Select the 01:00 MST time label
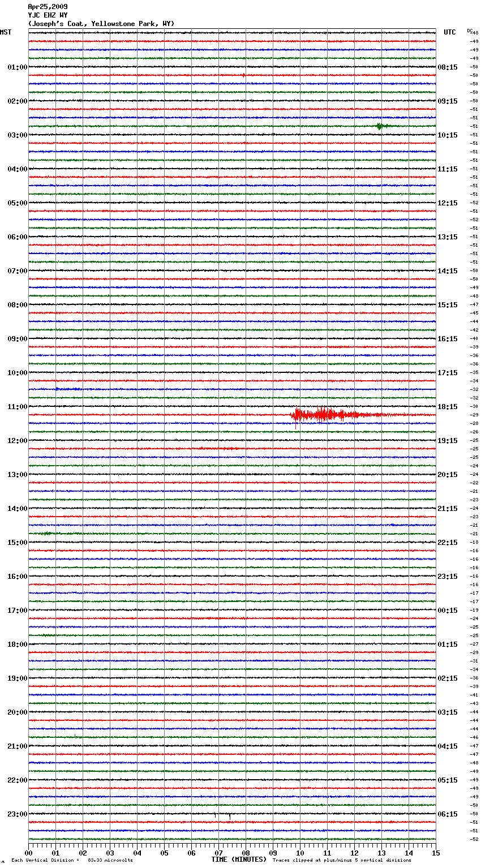Screen dimensions: 481x868 point(18,67)
